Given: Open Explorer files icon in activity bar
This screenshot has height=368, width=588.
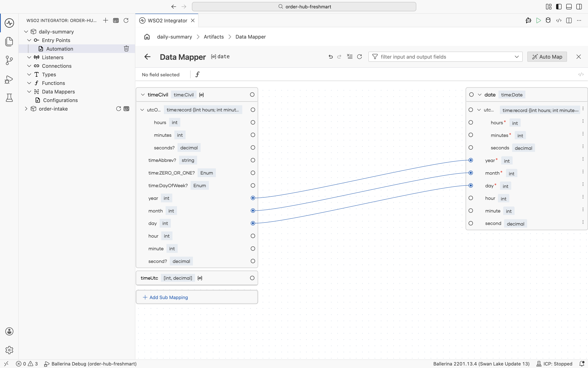Looking at the screenshot, I should pos(9,42).
